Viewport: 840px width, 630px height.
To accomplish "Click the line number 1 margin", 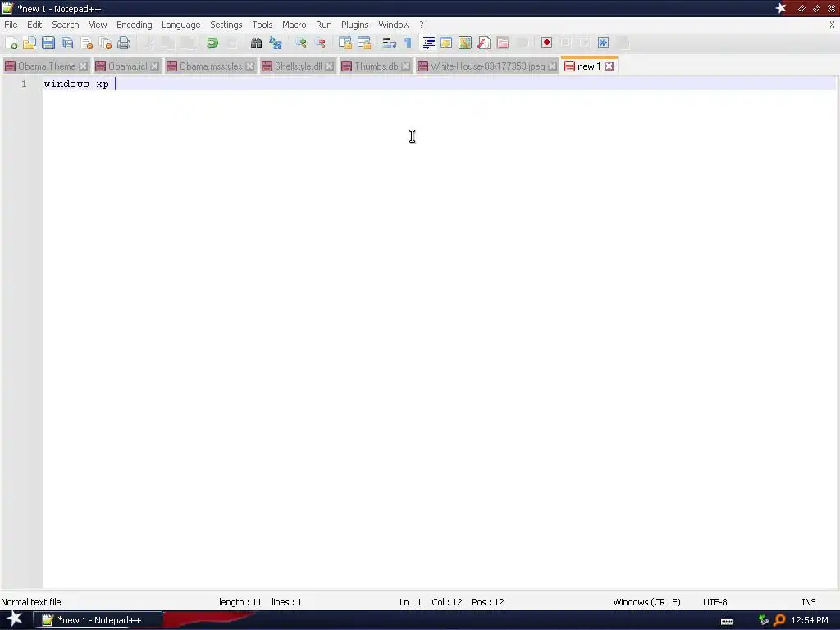I will [x=24, y=84].
